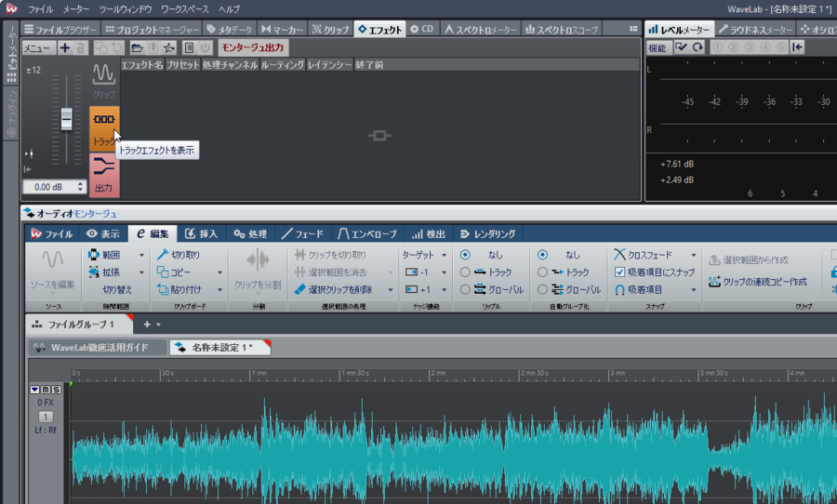Click the star favorites icon in Effects toolbar

click(x=169, y=48)
